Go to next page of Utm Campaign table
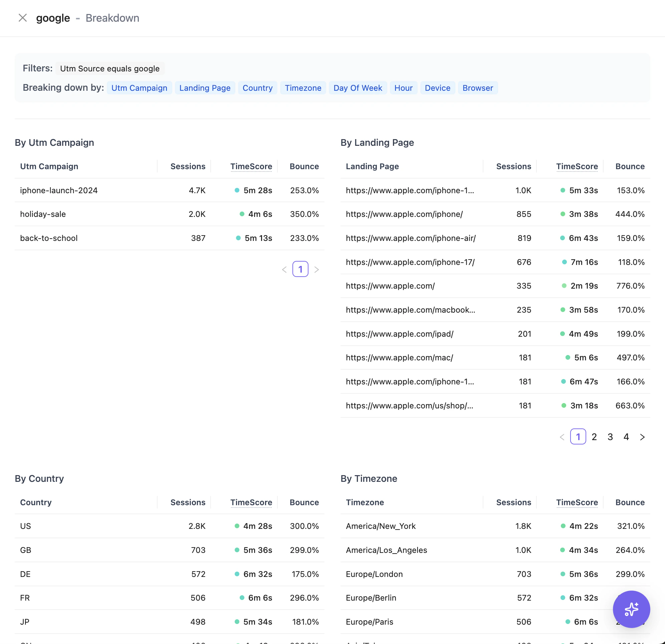The image size is (665, 644). 316,269
